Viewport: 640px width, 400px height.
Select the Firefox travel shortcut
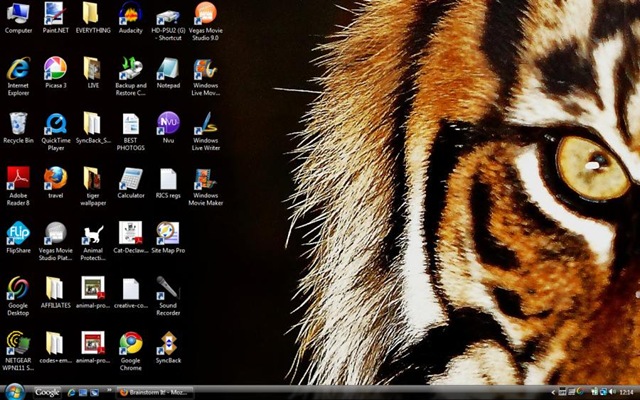point(56,183)
